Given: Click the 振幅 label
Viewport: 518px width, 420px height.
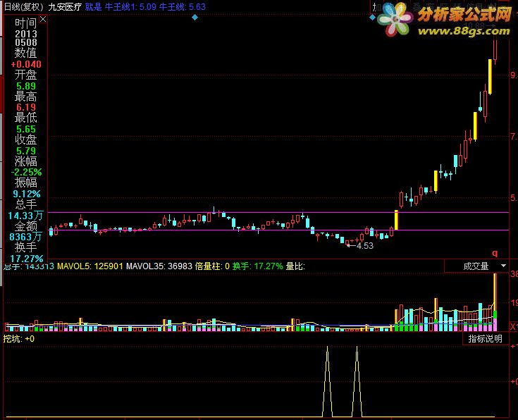Looking at the screenshot, I should pyautogui.click(x=25, y=183).
